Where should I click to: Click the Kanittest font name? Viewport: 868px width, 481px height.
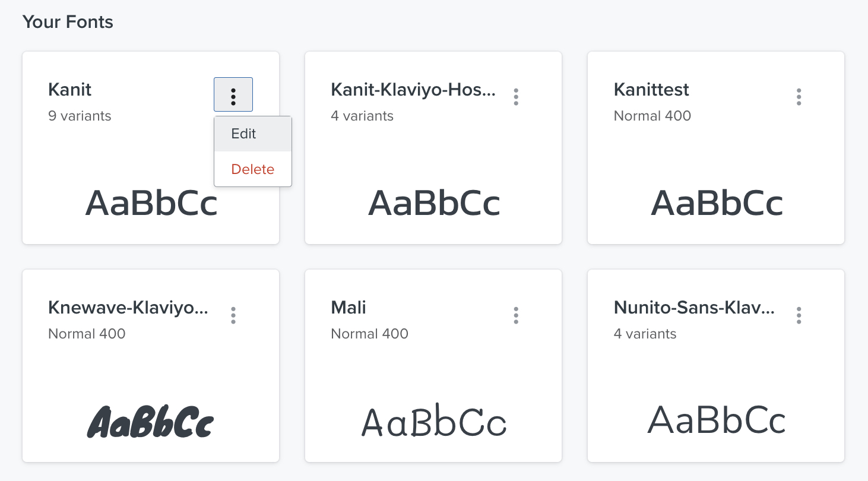coord(651,90)
